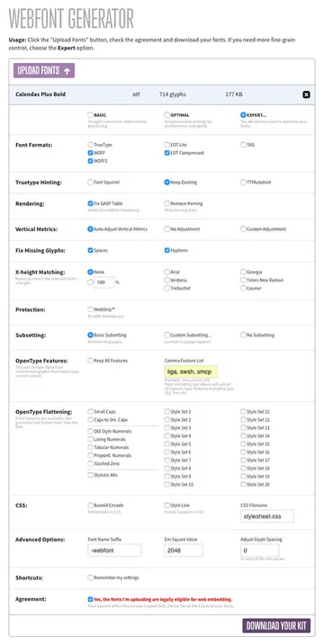This screenshot has height=644, width=324.
Task: Select Custom Subsetting radio option
Action: click(166, 335)
